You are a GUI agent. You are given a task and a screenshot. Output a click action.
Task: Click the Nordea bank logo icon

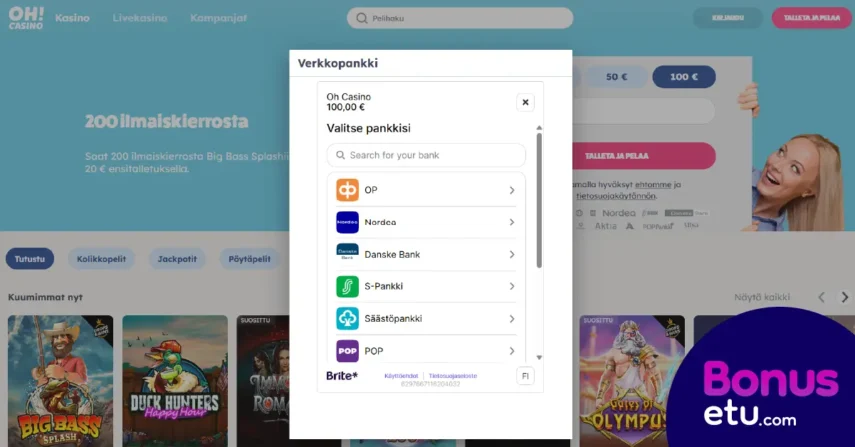pos(347,222)
